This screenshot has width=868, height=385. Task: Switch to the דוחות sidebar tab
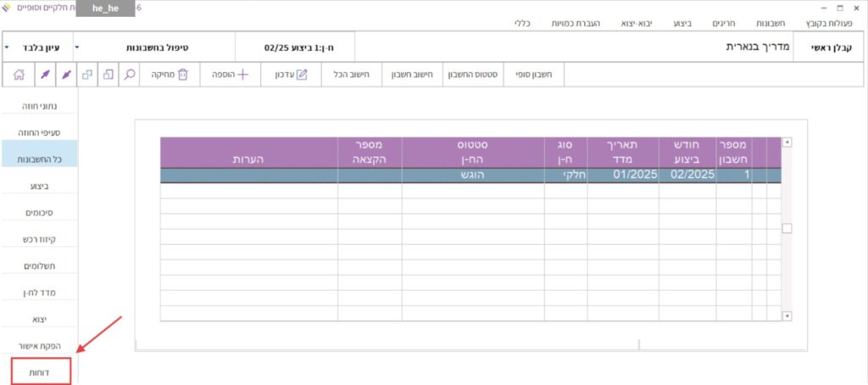tap(42, 372)
